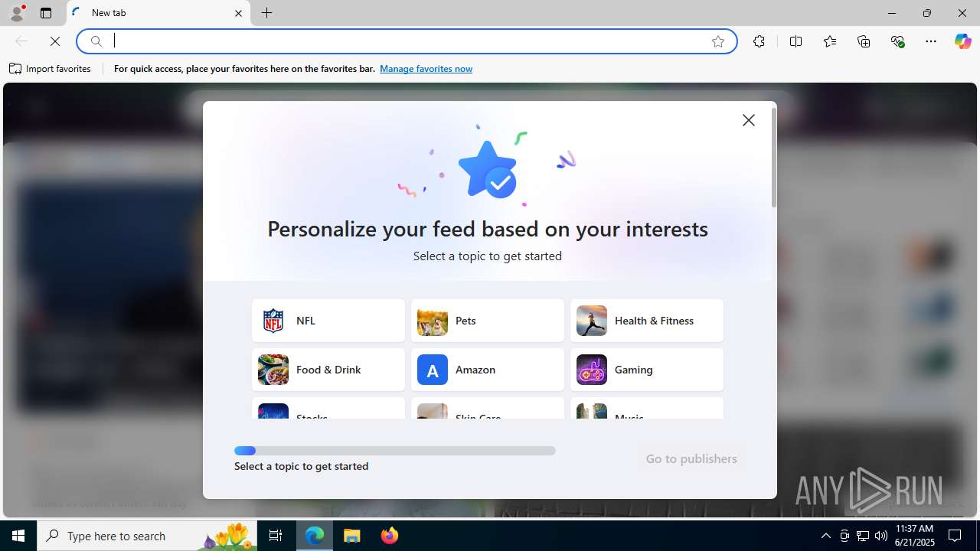
Task: Open the volume tray icon
Action: 881,536
